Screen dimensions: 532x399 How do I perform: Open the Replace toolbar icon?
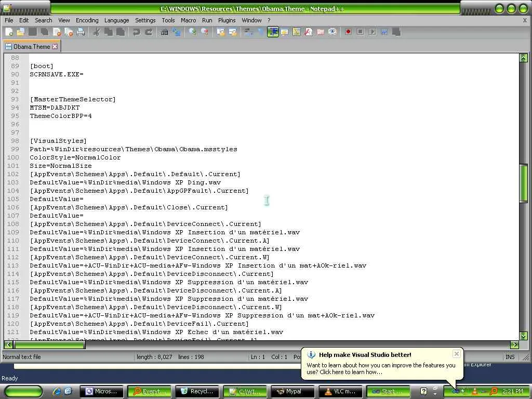coord(177,32)
